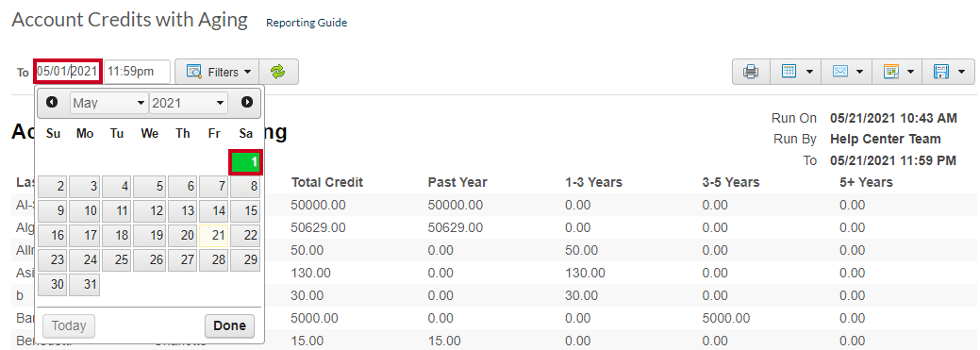Screen dimensions: 980x350
Task: Go to previous month in calendar
Action: pyautogui.click(x=52, y=102)
